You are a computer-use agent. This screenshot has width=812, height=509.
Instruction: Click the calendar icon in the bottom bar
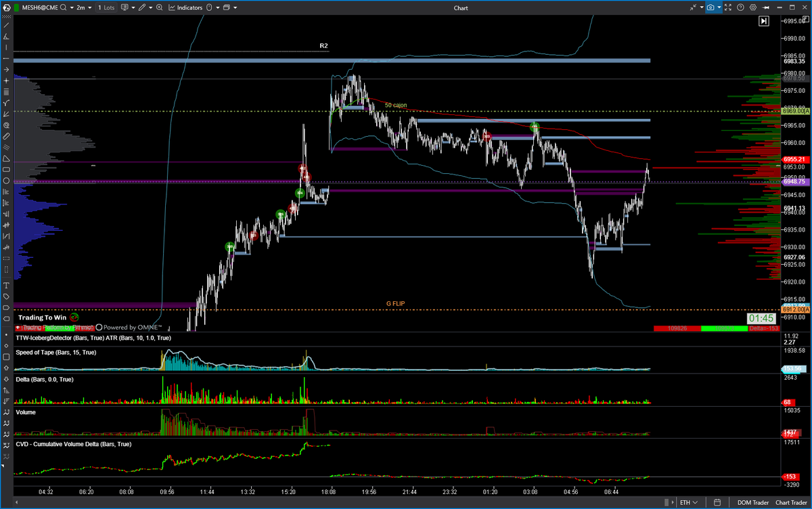[717, 502]
